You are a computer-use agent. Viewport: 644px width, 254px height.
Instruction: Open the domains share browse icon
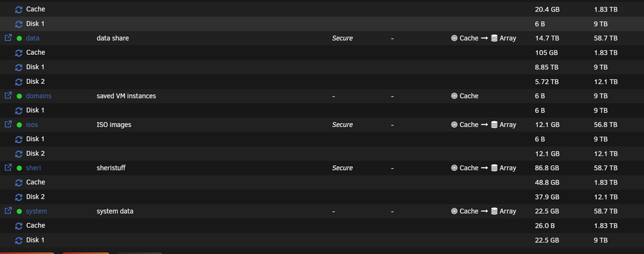8,95
